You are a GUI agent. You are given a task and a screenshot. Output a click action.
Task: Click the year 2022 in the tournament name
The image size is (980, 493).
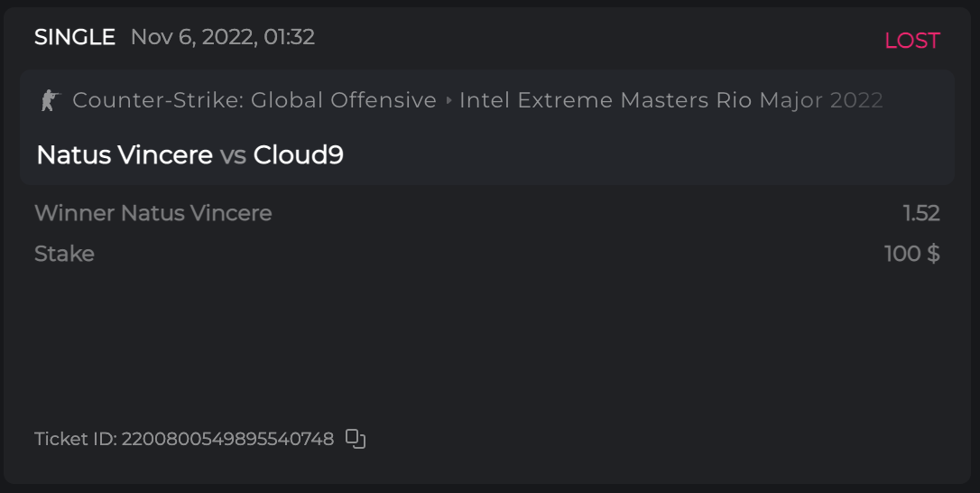pos(855,100)
